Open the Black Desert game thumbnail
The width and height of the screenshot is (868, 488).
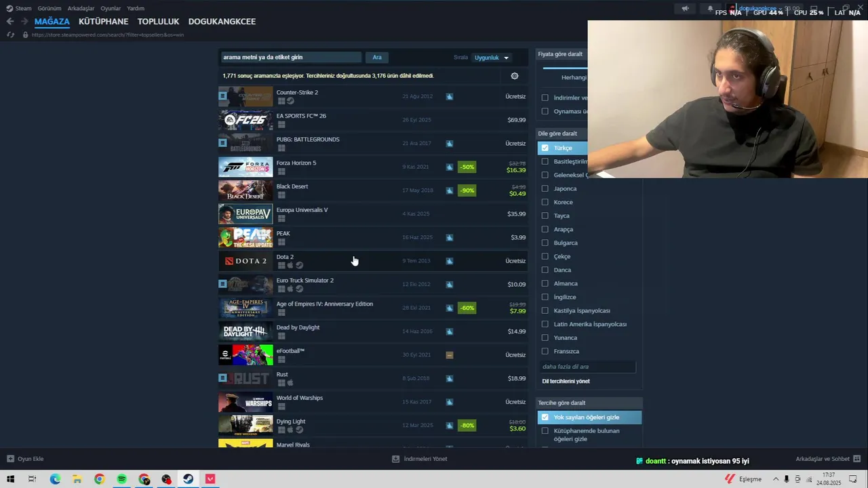click(x=245, y=190)
